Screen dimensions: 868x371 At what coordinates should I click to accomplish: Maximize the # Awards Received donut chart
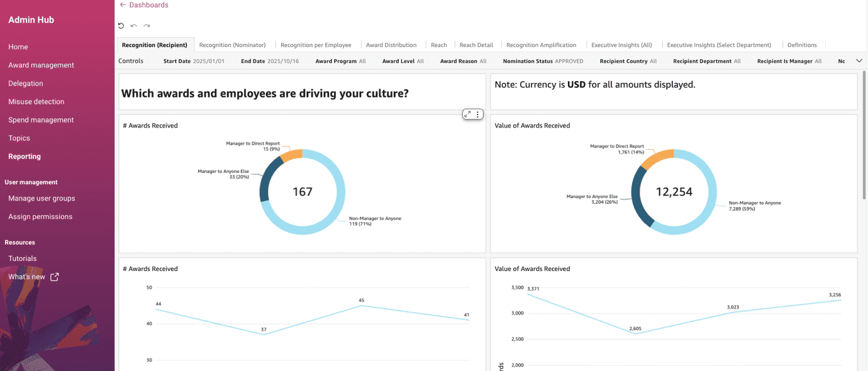[467, 114]
